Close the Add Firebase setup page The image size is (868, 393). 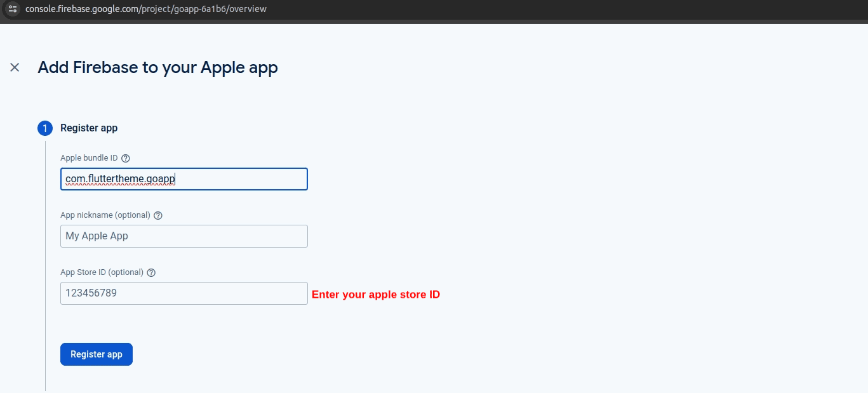[15, 67]
